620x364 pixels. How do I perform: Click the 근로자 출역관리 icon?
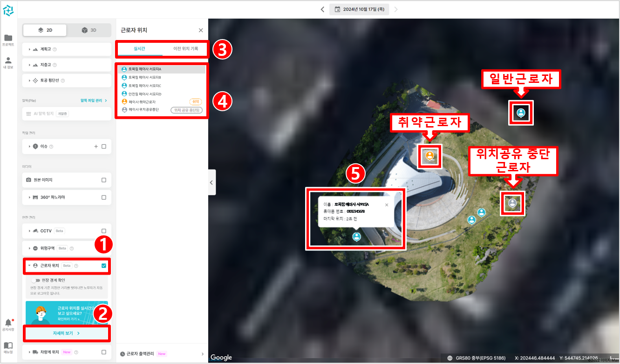tap(122, 353)
